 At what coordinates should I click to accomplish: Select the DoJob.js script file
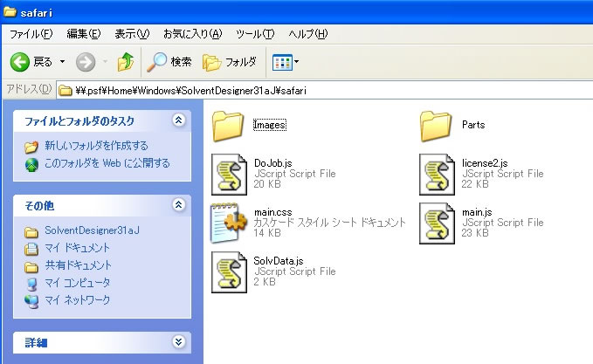(x=229, y=174)
